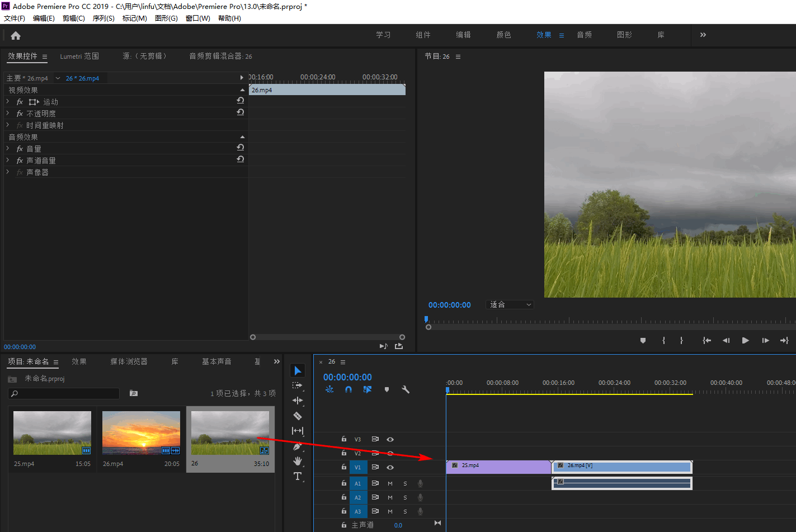Expand the 运动 (Motion) effect
Screen dimensions: 796x532
(x=8, y=102)
